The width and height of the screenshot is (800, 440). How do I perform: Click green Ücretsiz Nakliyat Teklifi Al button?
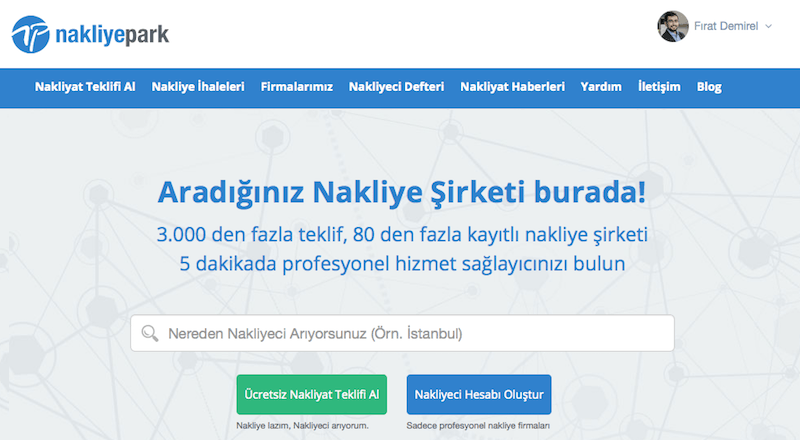tap(312, 395)
